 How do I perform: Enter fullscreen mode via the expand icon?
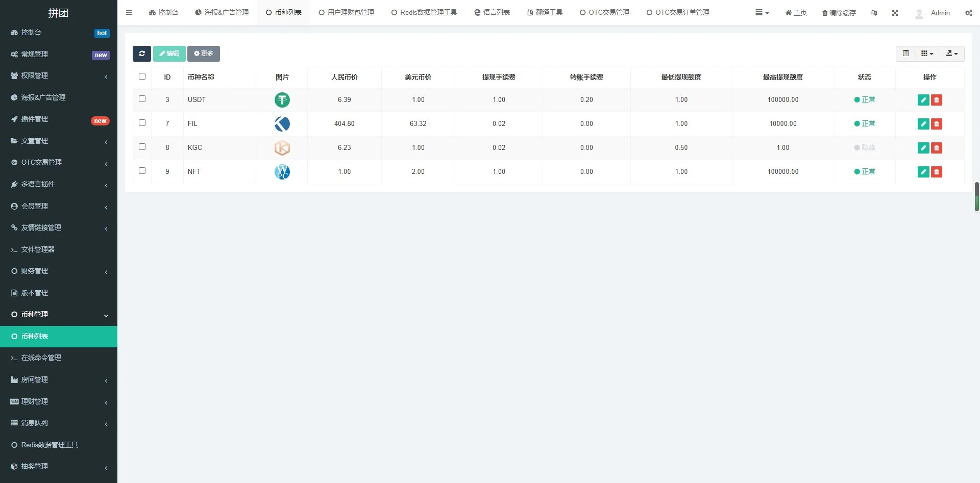895,13
